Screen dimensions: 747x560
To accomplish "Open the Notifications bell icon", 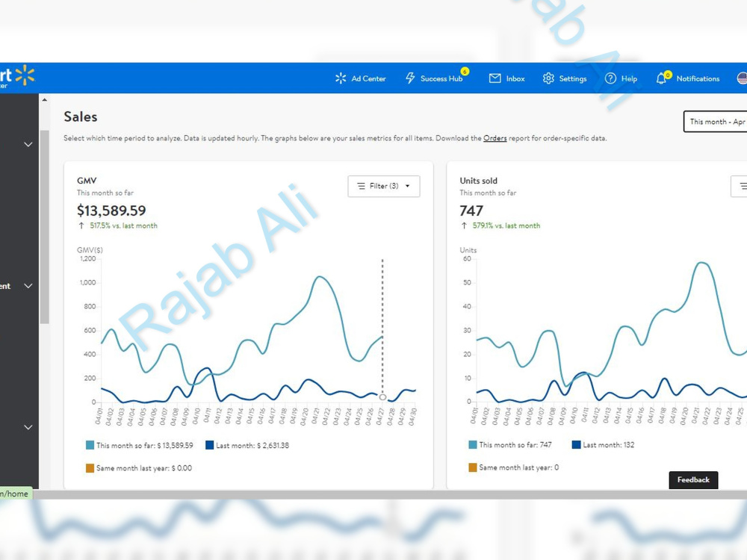I will pos(661,79).
